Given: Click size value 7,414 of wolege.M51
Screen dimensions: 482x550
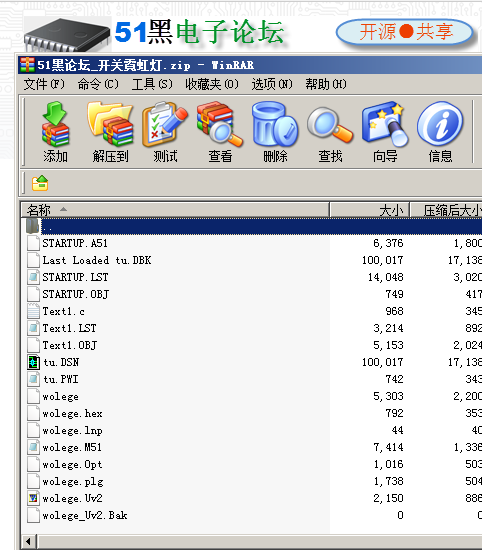Looking at the screenshot, I should pos(388,447).
